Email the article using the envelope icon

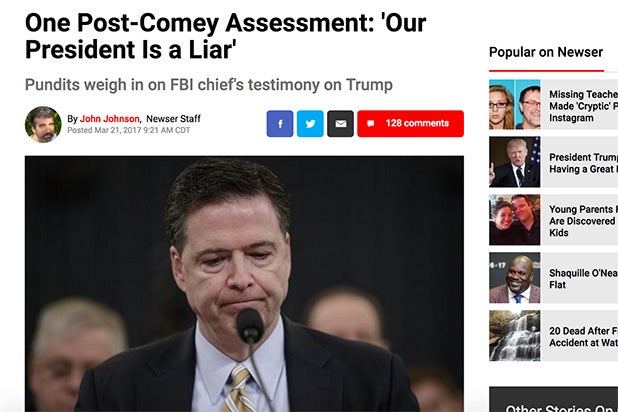click(x=341, y=124)
